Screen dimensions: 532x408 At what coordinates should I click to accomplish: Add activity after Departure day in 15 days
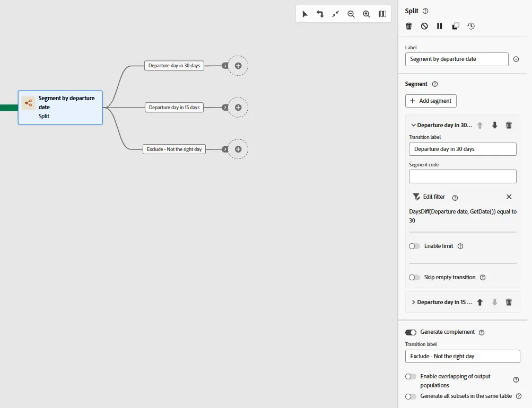tap(238, 108)
